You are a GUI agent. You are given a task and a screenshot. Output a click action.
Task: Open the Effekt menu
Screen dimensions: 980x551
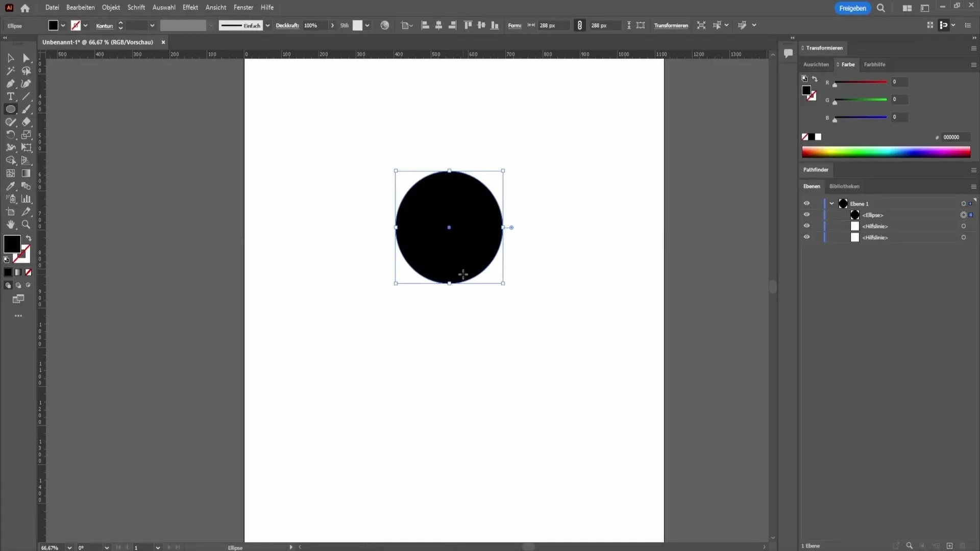tap(190, 8)
